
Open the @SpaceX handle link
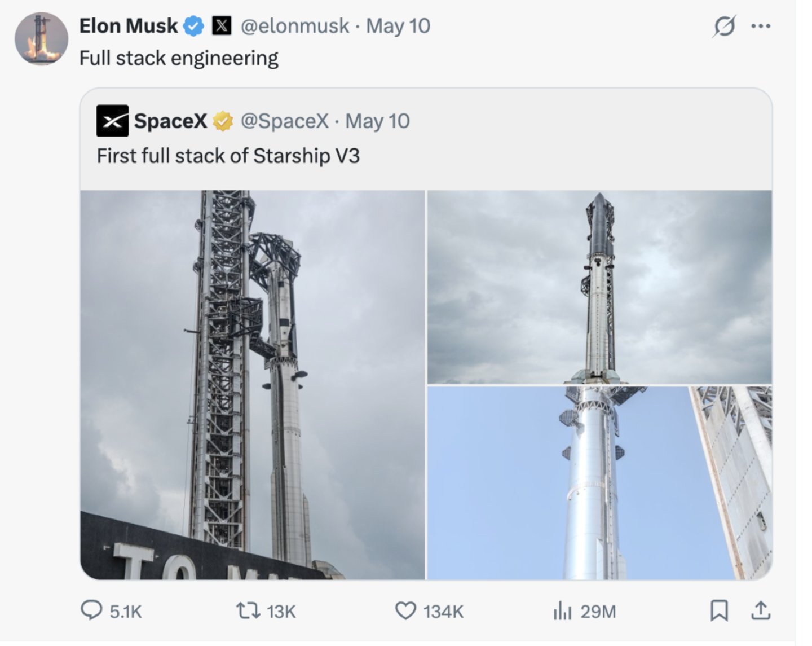tap(284, 121)
